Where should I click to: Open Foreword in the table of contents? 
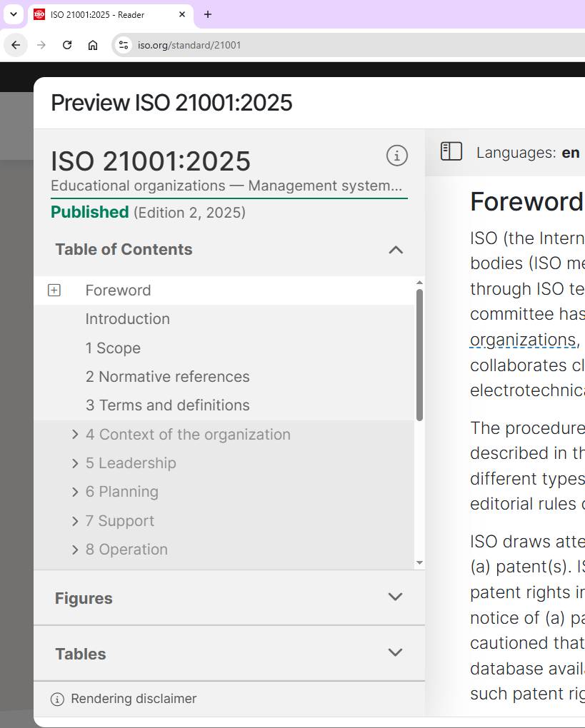118,290
